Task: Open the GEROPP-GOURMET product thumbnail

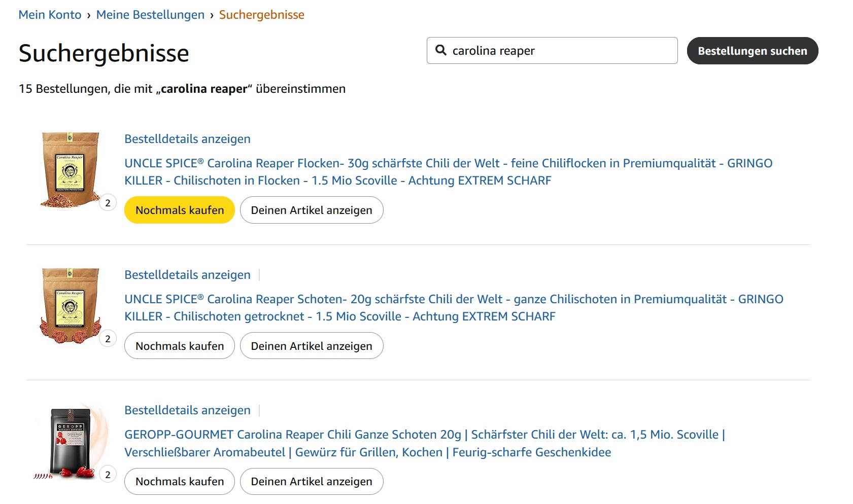Action: point(71,442)
